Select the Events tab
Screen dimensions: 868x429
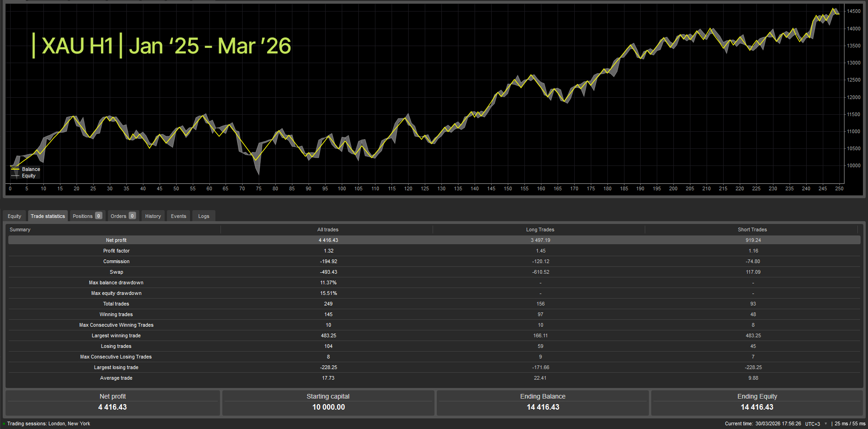click(x=178, y=216)
